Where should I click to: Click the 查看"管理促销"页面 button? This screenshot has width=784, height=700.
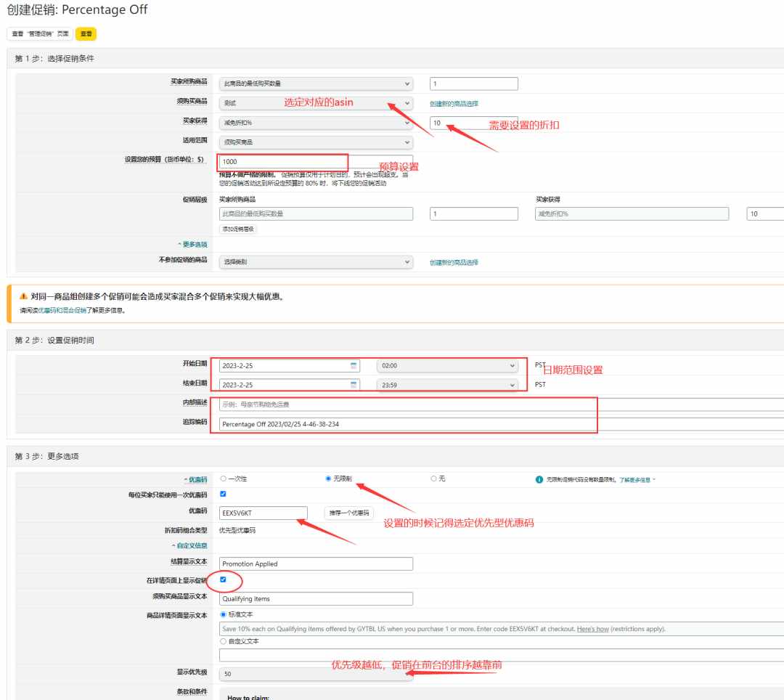[x=40, y=33]
